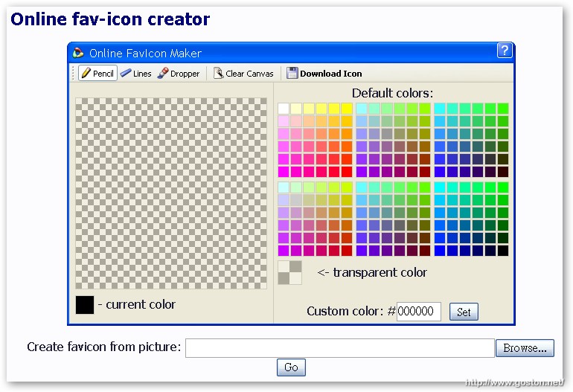Pick the pure yellow swatch beside white row
Viewport: 573px width, 392px height.
347,109
